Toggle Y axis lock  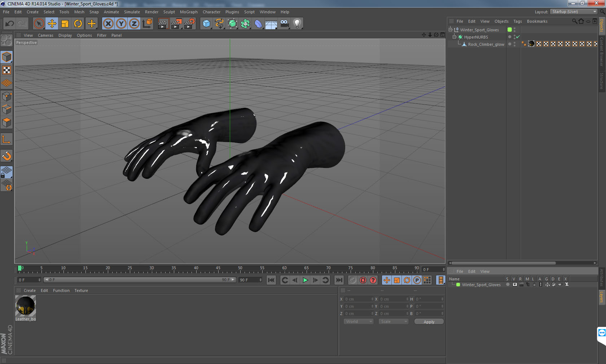121,24
